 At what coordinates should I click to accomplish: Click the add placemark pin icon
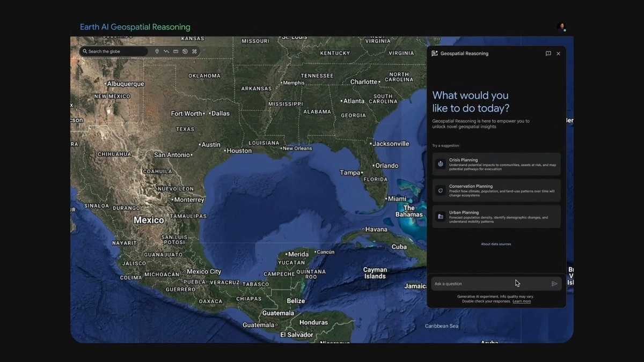click(157, 51)
